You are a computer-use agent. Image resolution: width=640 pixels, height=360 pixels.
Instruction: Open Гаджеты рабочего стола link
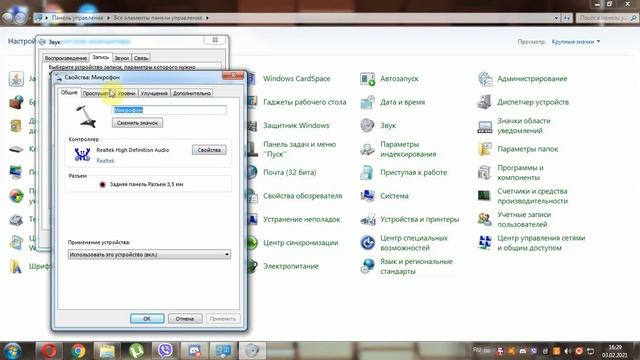[x=304, y=102]
